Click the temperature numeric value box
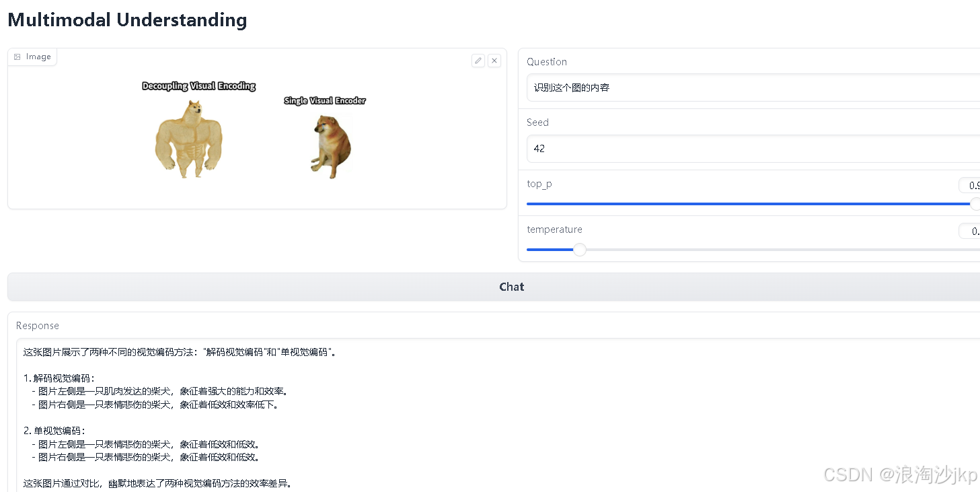This screenshot has width=980, height=492. click(969, 232)
